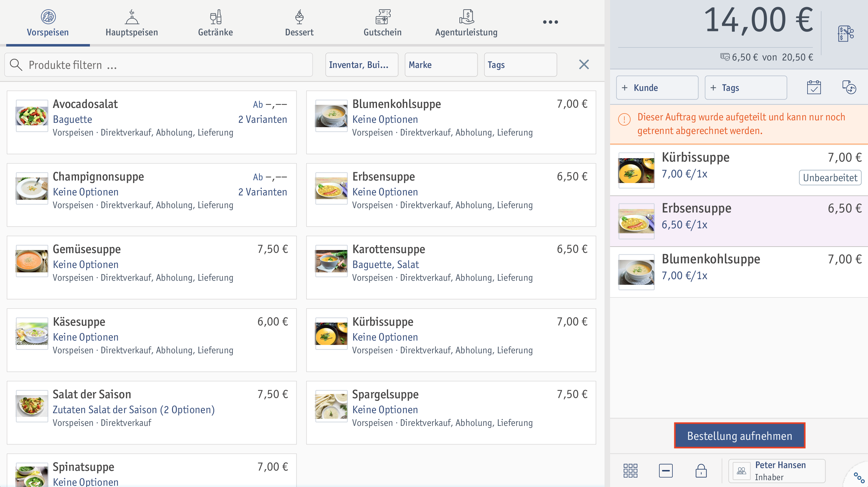
Task: Click Kürbissuppe thumbnail in the order
Action: pyautogui.click(x=636, y=170)
